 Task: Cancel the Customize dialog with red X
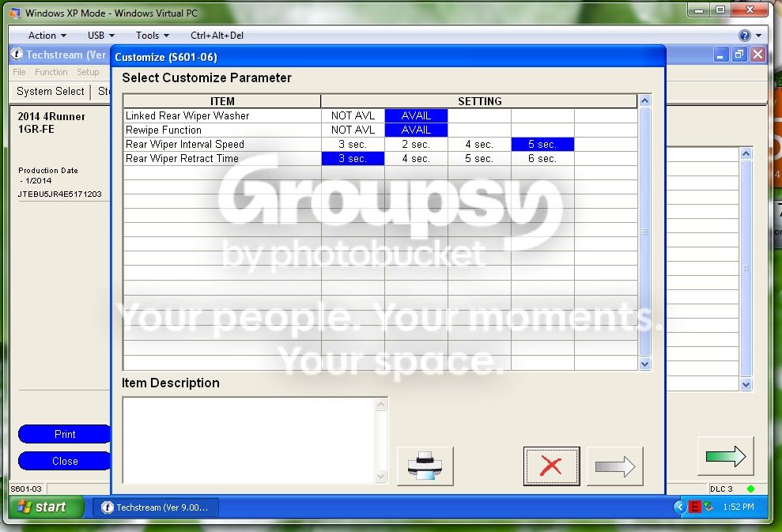click(551, 466)
